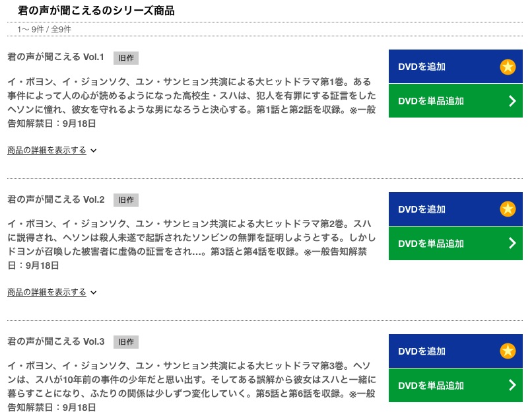Image resolution: width=532 pixels, height=420 pixels.
Task: Click green DVDを単品追加 for Vol.1
Action: 455,101
